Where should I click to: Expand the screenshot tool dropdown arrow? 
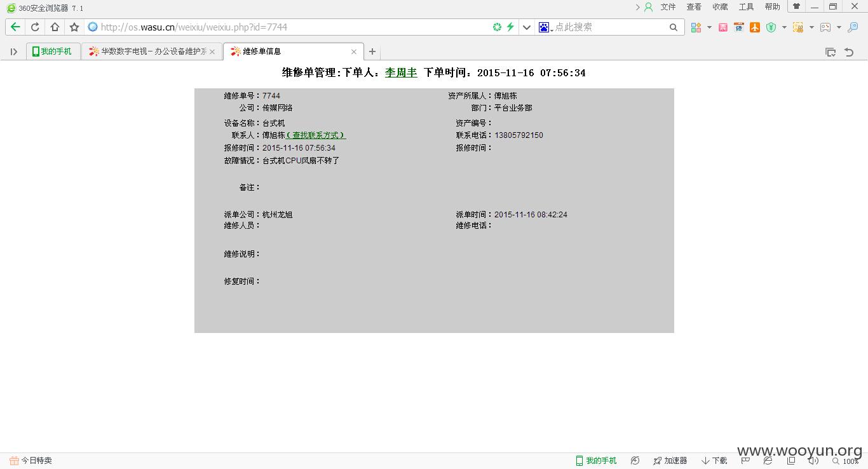(811, 27)
